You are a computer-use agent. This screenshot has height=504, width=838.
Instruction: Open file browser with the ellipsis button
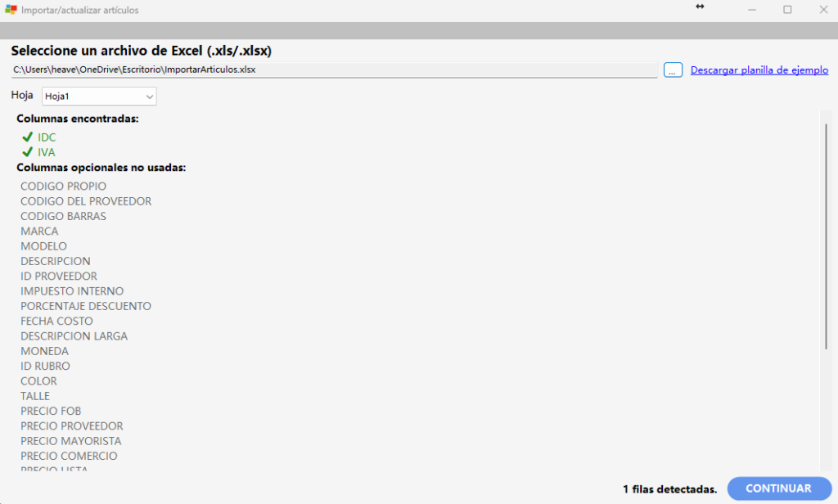point(673,70)
